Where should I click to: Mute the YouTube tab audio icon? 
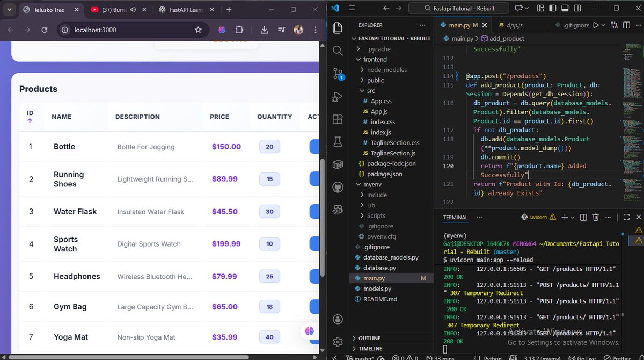coord(132,9)
